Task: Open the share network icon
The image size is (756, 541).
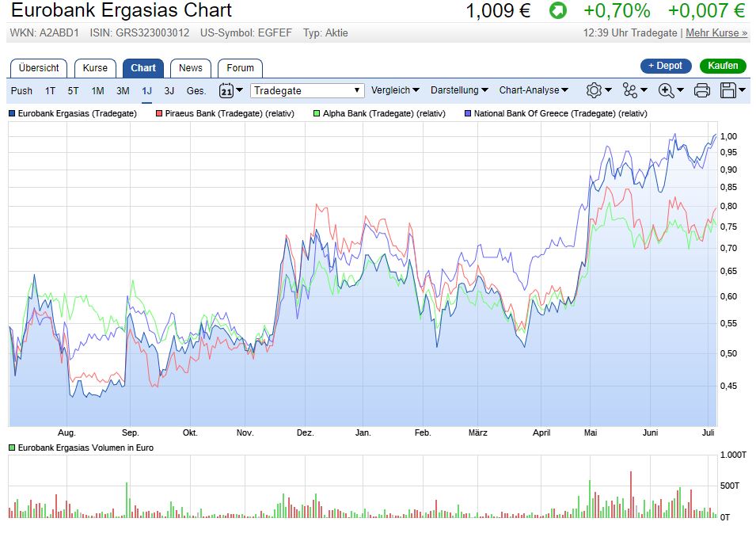Action: [x=629, y=90]
